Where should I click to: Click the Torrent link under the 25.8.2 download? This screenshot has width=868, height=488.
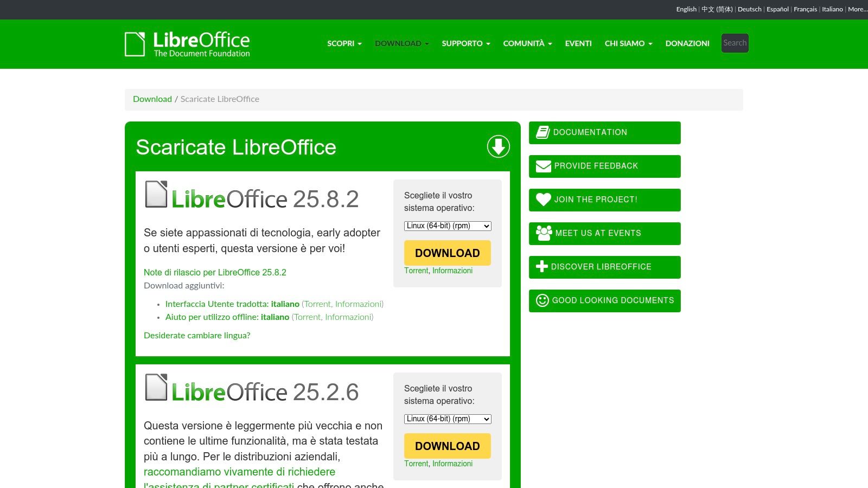416,270
